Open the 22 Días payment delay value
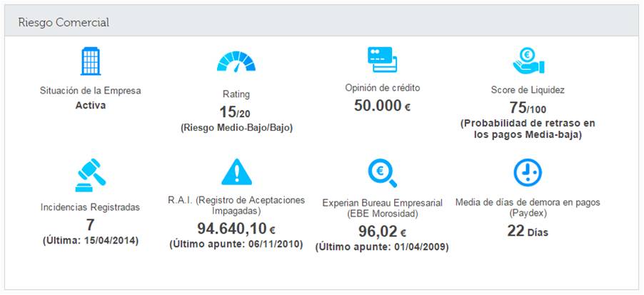644x295 pixels. [528, 231]
